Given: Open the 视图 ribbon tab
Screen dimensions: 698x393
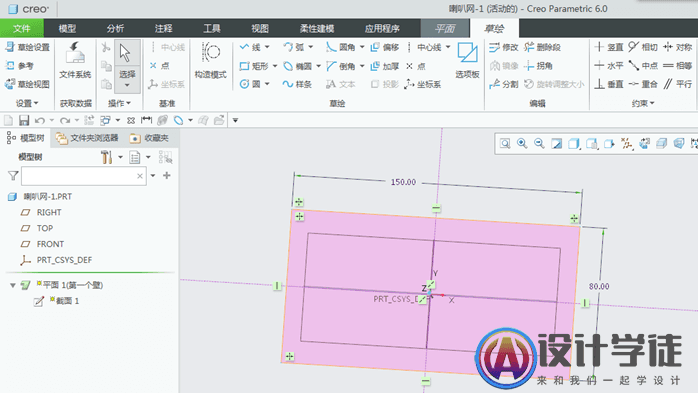Looking at the screenshot, I should [260, 28].
